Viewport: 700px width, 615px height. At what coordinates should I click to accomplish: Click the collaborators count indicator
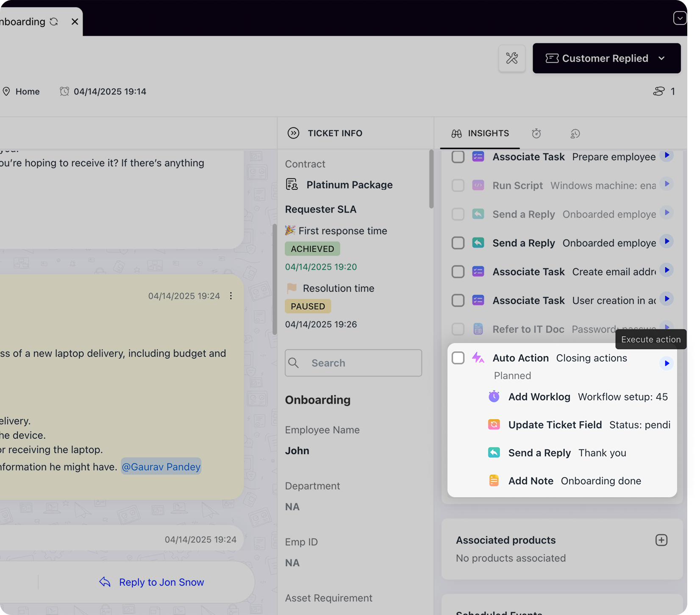click(x=664, y=91)
